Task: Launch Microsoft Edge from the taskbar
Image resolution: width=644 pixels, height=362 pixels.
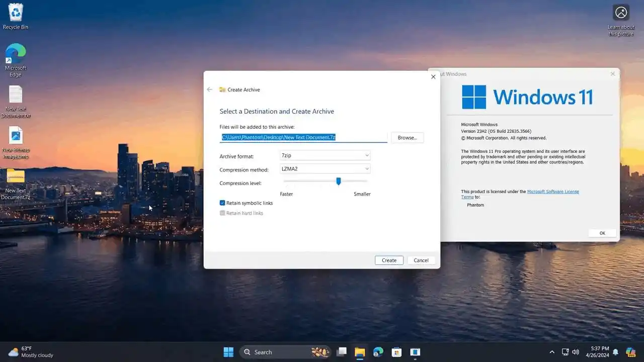Action: click(378, 352)
